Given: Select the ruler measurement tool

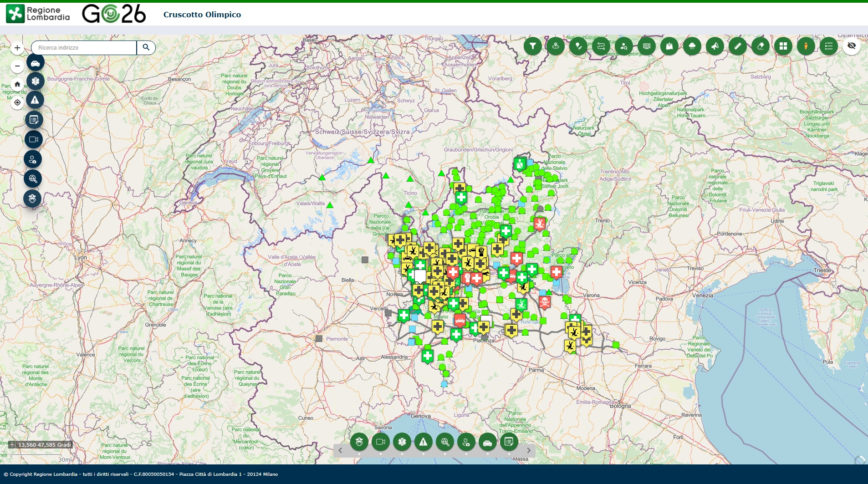Looking at the screenshot, I should [x=737, y=46].
